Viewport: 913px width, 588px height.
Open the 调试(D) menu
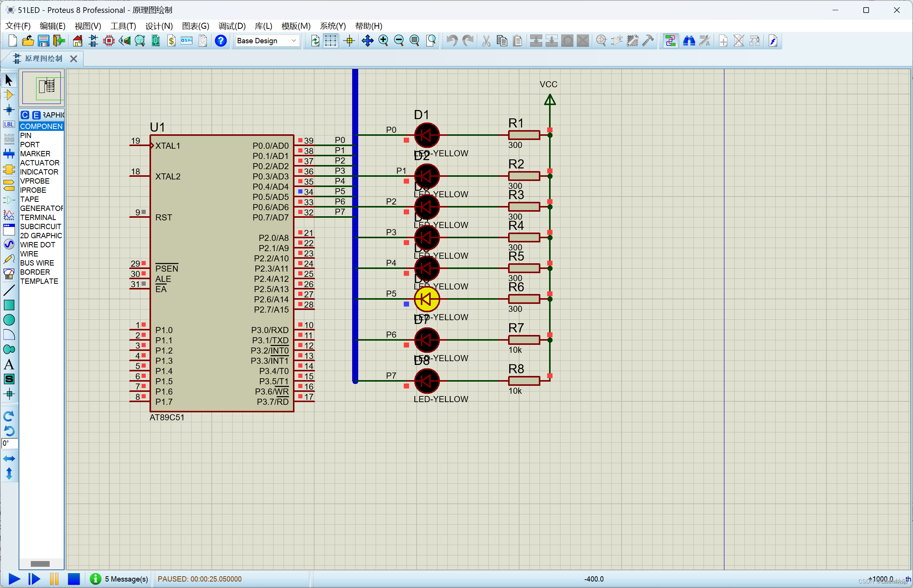coord(232,26)
